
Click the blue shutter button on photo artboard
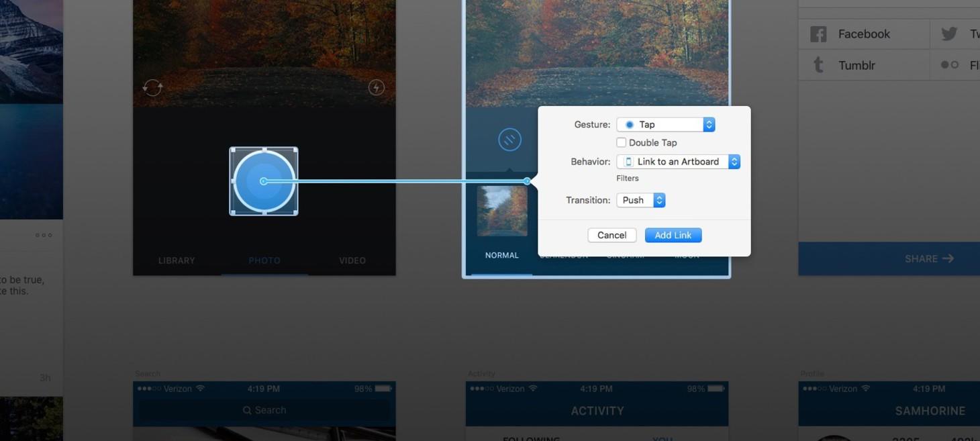pos(264,181)
